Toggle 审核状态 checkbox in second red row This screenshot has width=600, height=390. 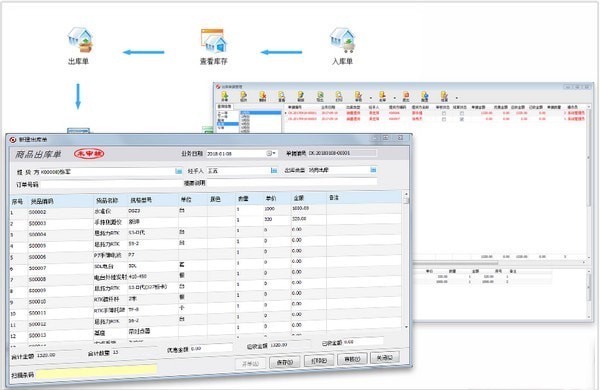pos(444,119)
